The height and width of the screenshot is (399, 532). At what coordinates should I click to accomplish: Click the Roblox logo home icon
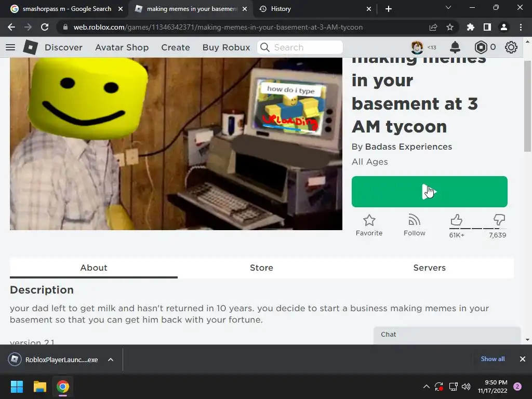point(30,47)
